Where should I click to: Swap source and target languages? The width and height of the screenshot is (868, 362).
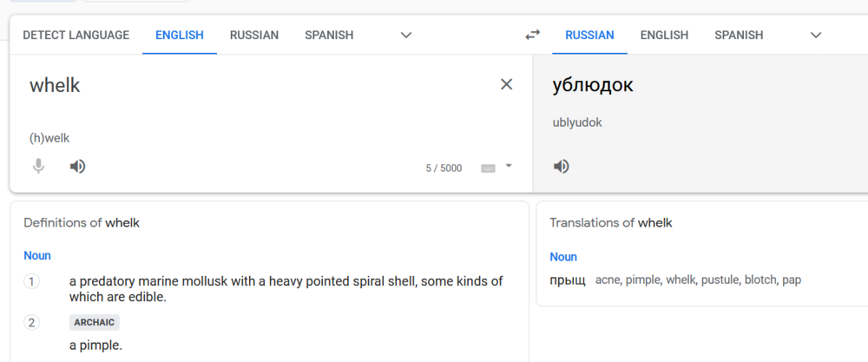pos(532,36)
